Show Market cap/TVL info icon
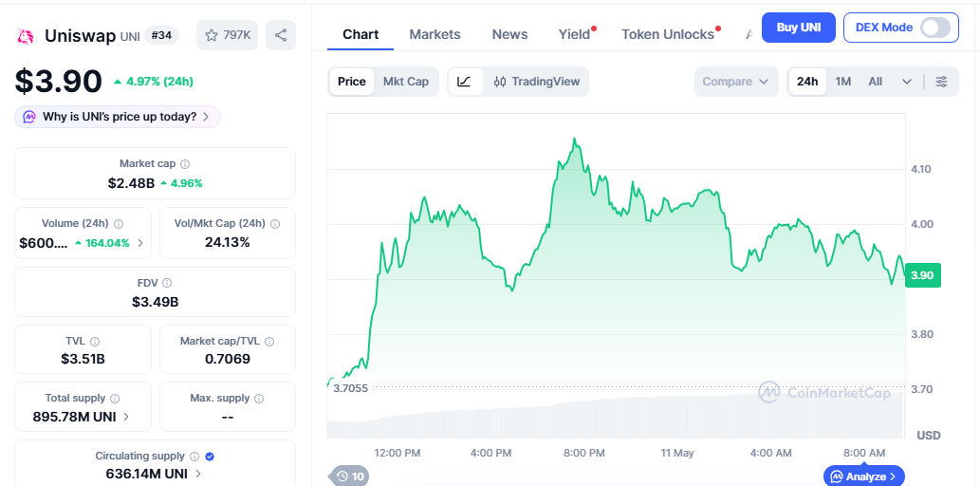The image size is (980, 486). (269, 342)
